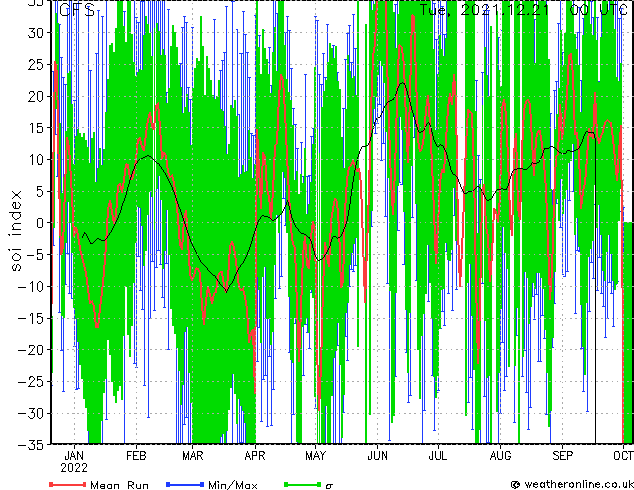The image size is (634, 490).
Task: Click the Min/Max legend label
Action: [233, 485]
